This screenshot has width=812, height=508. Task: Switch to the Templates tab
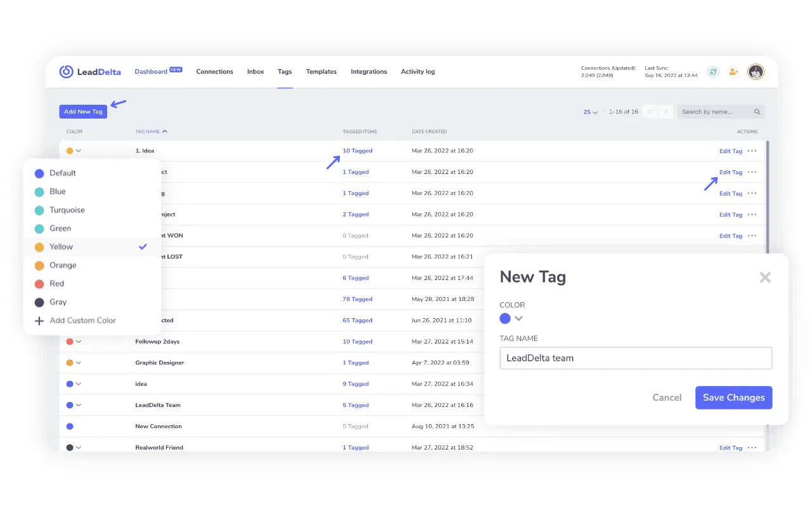point(321,72)
